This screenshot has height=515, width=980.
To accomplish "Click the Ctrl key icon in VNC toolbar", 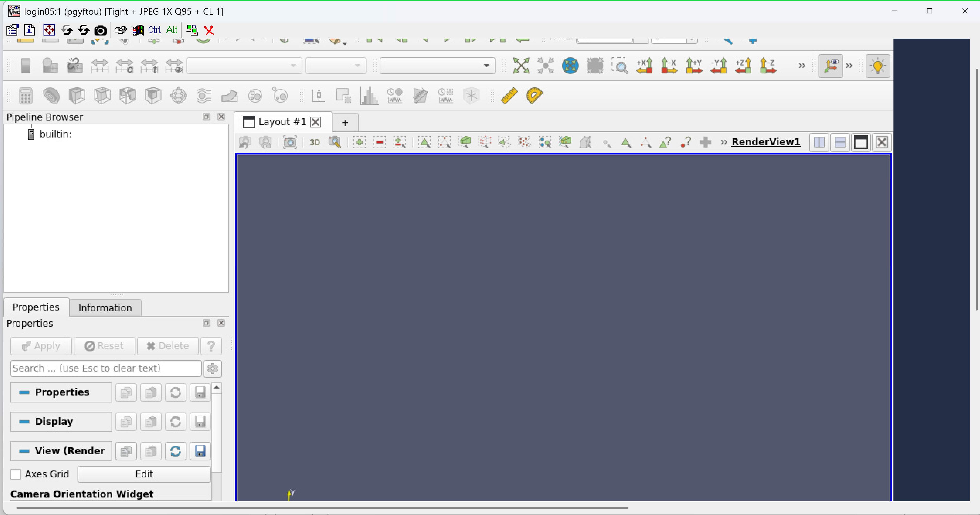I will [155, 30].
